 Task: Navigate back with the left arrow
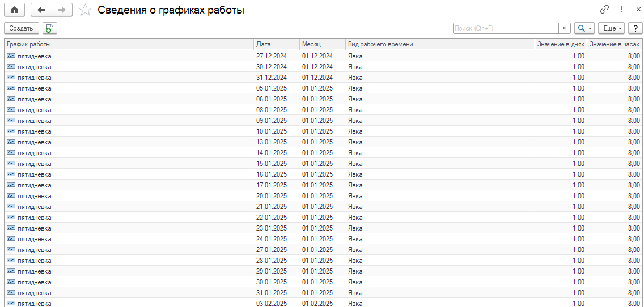[x=41, y=10]
